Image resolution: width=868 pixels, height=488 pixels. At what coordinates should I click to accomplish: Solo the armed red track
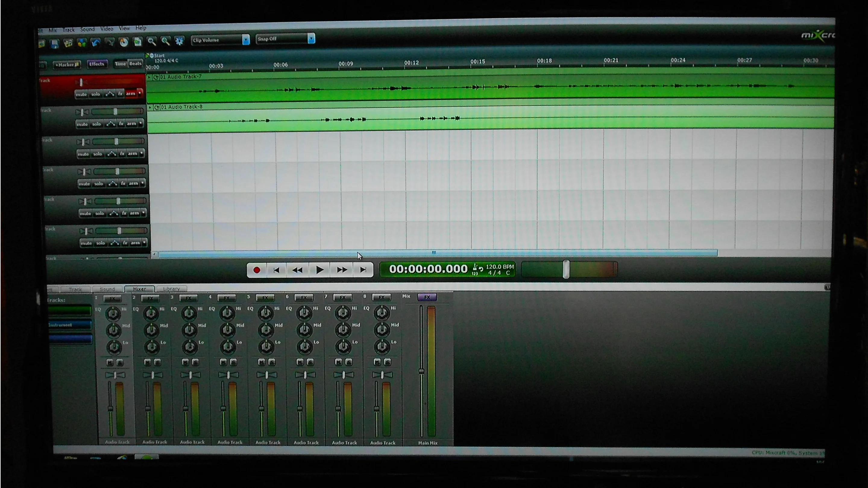[96, 94]
